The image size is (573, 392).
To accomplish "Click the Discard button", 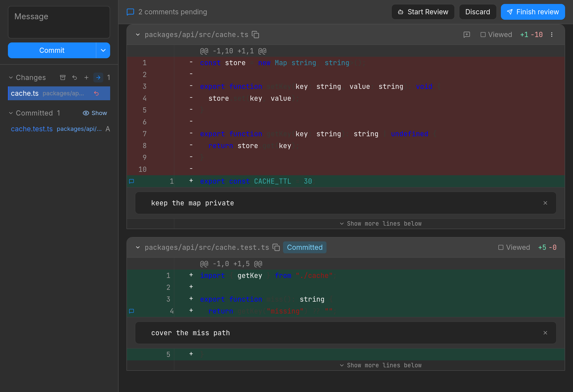I will (478, 12).
